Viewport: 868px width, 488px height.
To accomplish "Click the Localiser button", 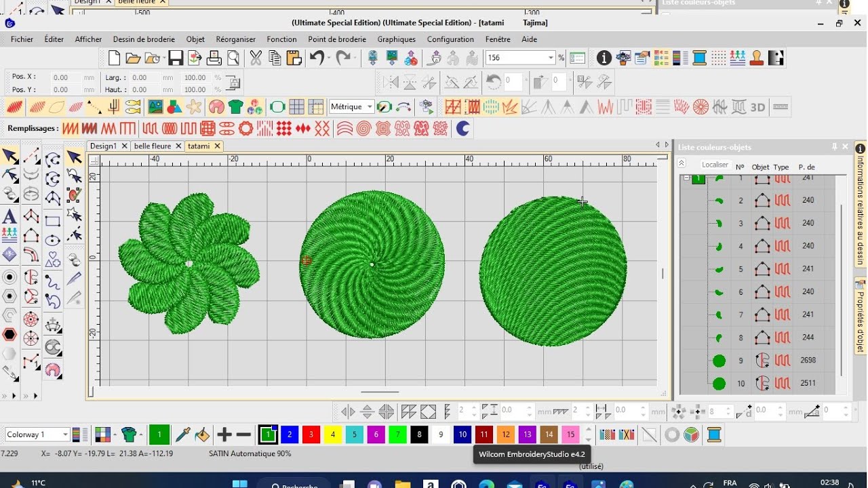I will coord(715,165).
